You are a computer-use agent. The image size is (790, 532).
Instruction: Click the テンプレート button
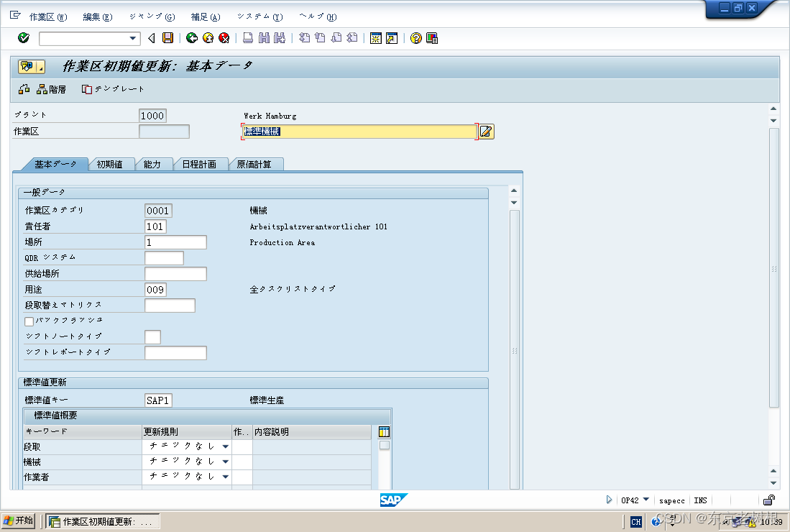[112, 89]
